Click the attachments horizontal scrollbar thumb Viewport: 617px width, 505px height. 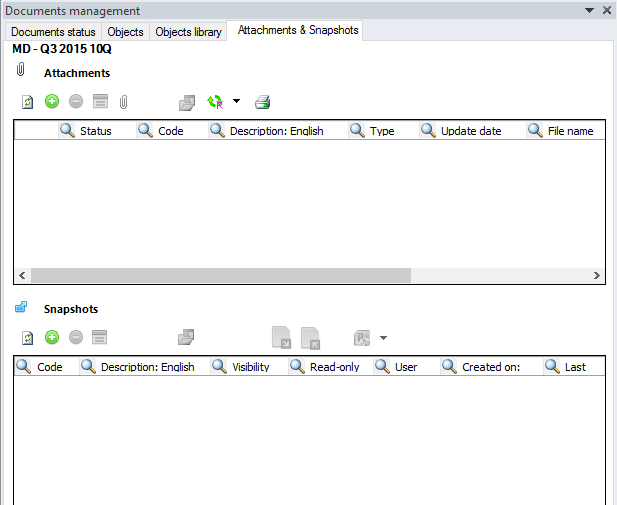pos(221,276)
